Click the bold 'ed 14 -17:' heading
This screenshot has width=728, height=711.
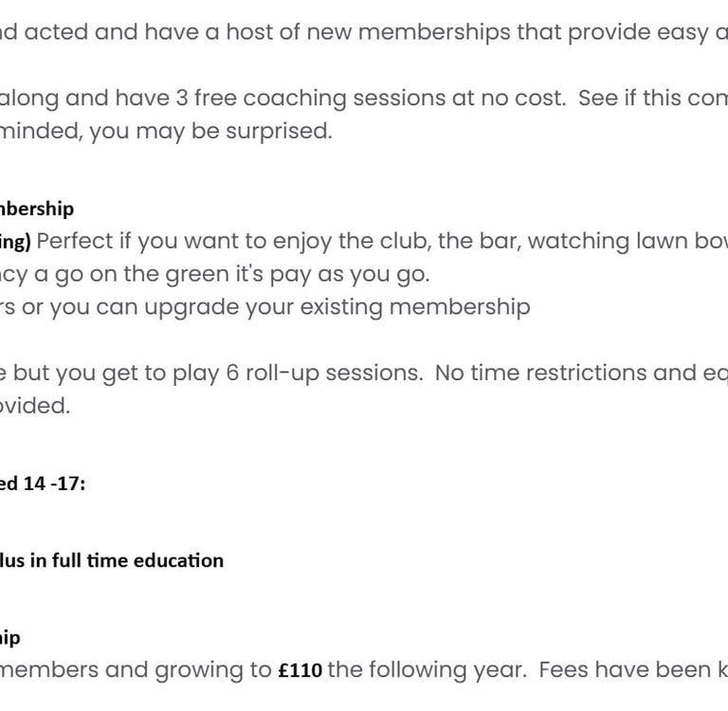click(x=43, y=483)
